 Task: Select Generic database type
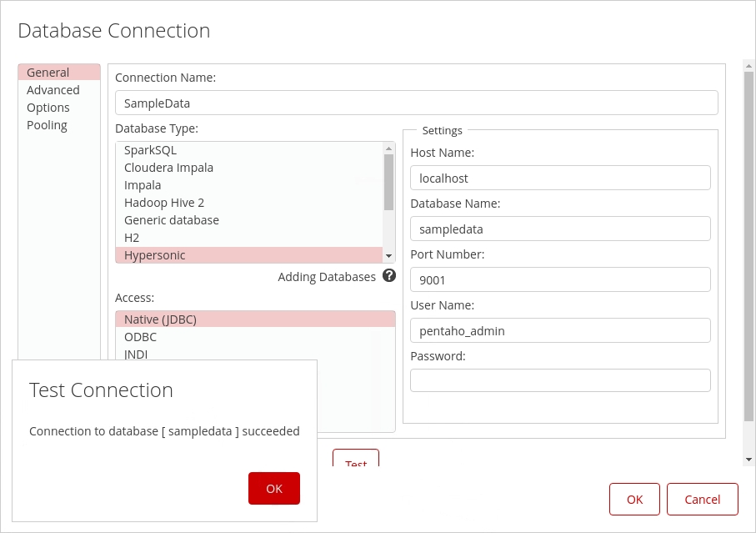tap(172, 220)
